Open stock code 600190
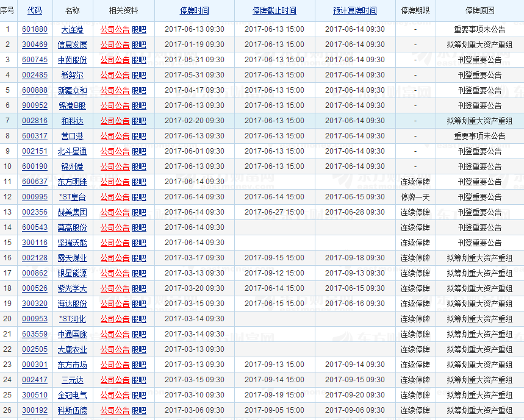The image size is (524, 420). pos(35,166)
